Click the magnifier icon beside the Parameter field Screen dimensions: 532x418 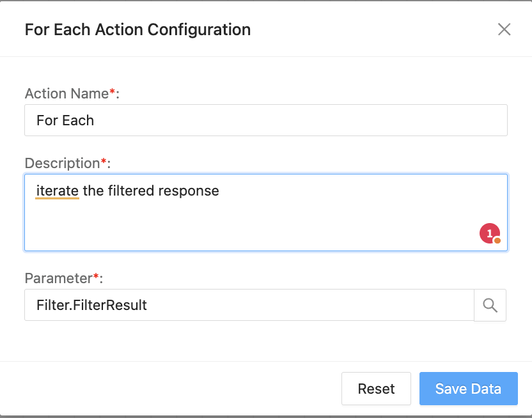pyautogui.click(x=490, y=306)
